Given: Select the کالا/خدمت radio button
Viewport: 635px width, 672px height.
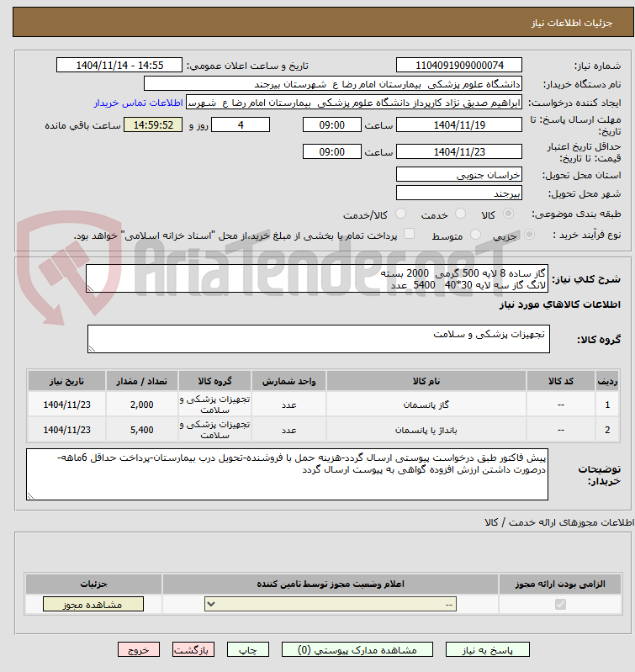Looking at the screenshot, I should [x=400, y=214].
